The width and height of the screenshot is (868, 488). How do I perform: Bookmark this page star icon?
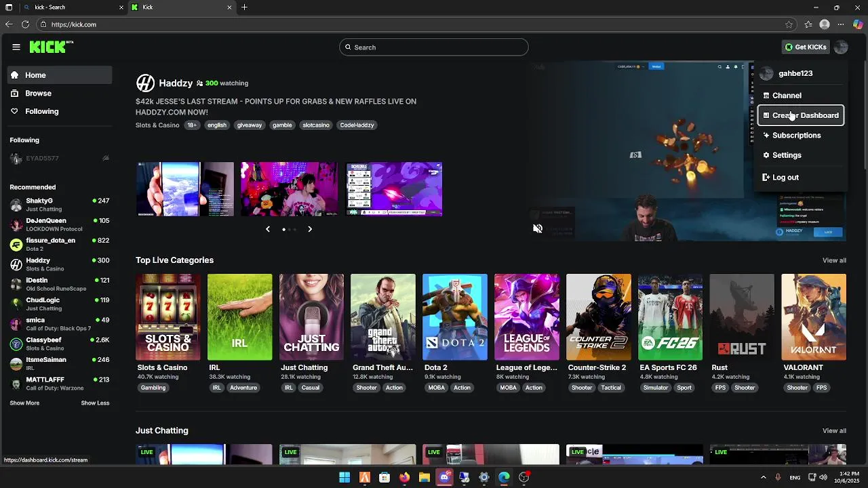(789, 24)
